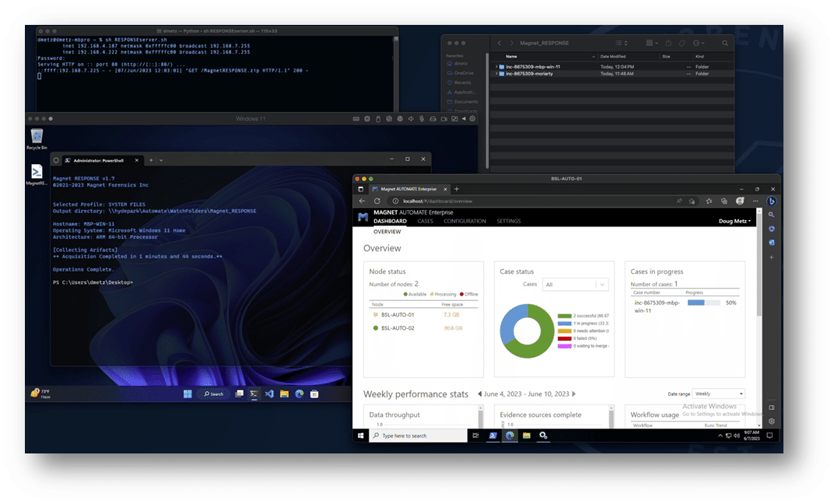Click Windows 11 Start button in VM
This screenshot has height=504, width=834.
(187, 394)
